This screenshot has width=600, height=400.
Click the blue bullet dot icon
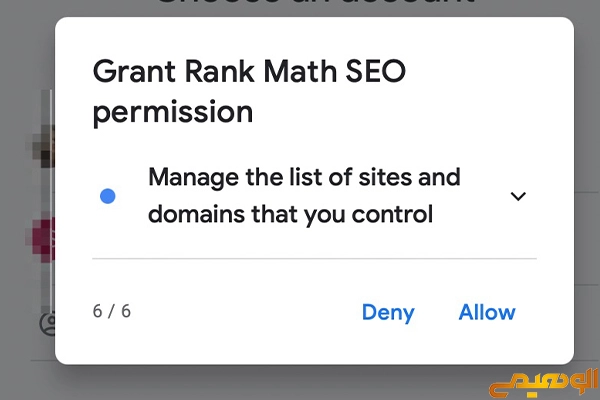coord(108,196)
